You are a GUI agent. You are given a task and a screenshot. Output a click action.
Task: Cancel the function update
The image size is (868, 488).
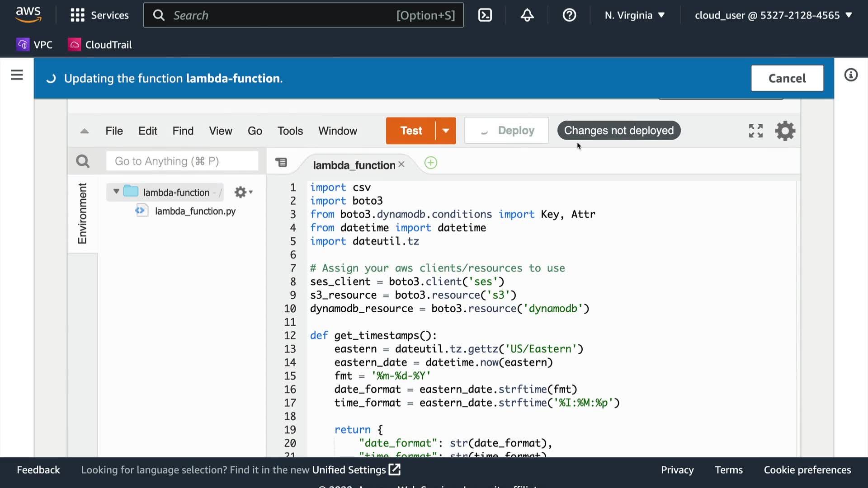click(787, 78)
